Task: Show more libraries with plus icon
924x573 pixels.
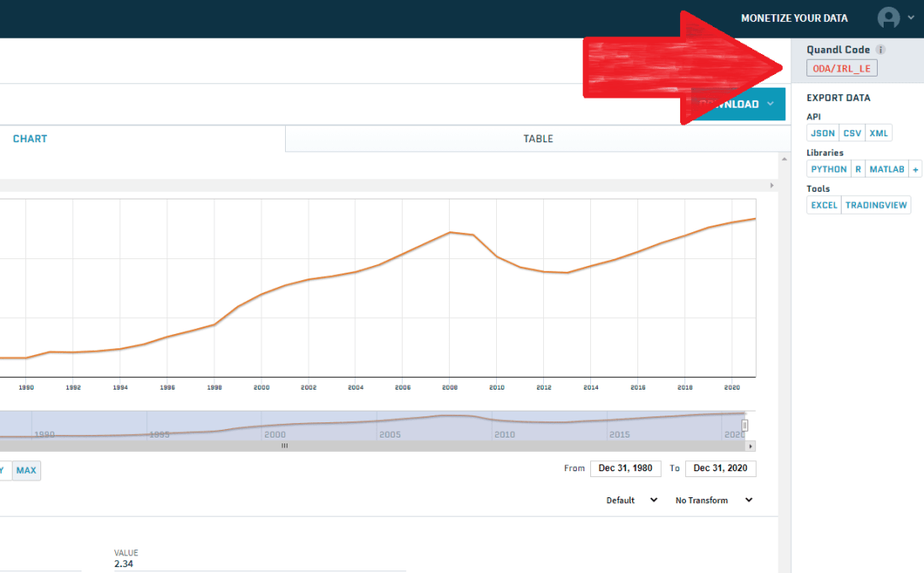Action: (x=916, y=169)
